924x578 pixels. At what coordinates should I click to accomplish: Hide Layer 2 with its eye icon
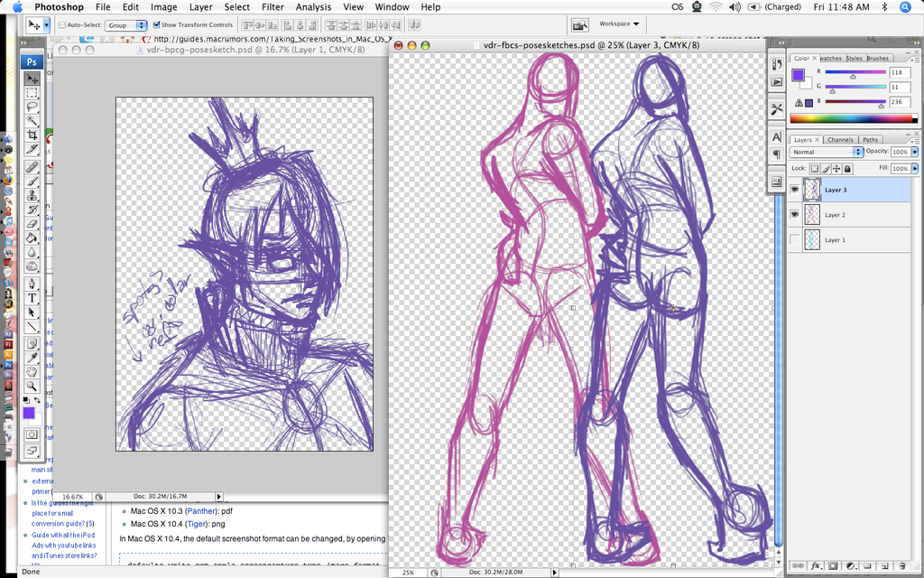pyautogui.click(x=795, y=215)
